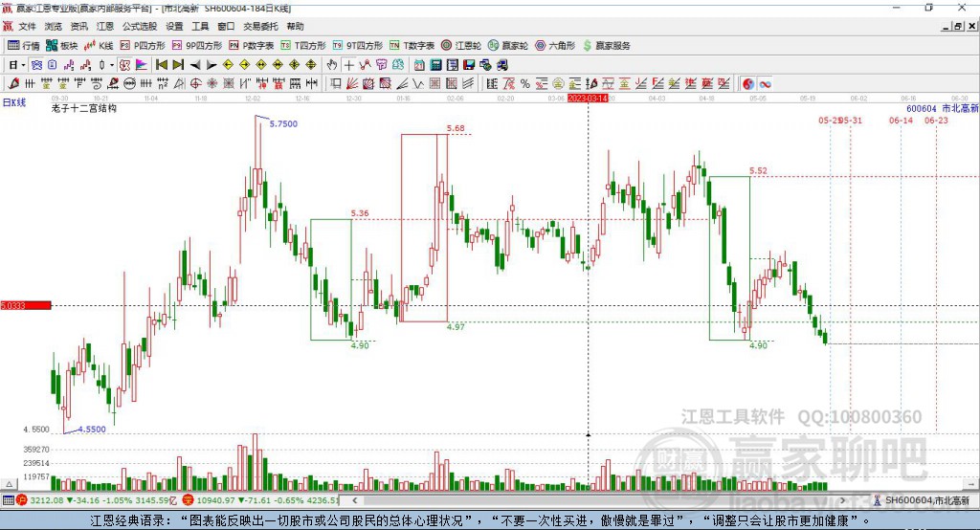Image resolution: width=980 pixels, height=530 pixels.
Task: Open the 9T四方形 tool
Action: click(x=358, y=45)
